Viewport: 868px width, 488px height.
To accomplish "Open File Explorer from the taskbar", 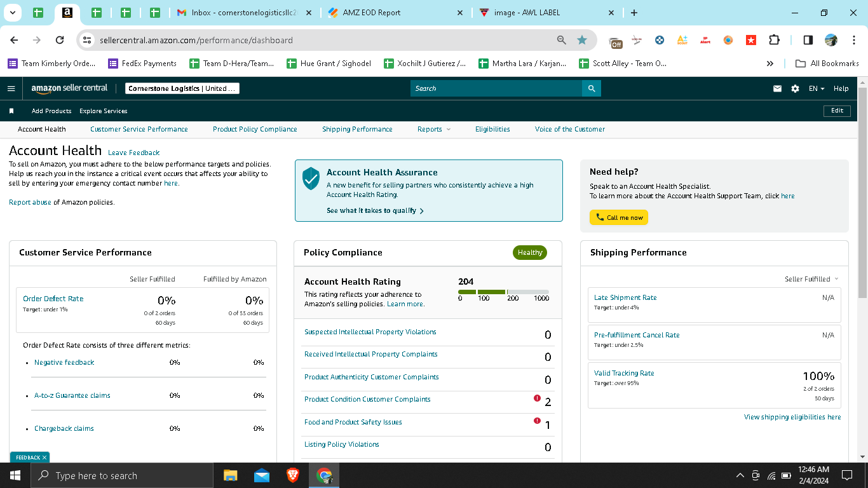I will click(230, 475).
